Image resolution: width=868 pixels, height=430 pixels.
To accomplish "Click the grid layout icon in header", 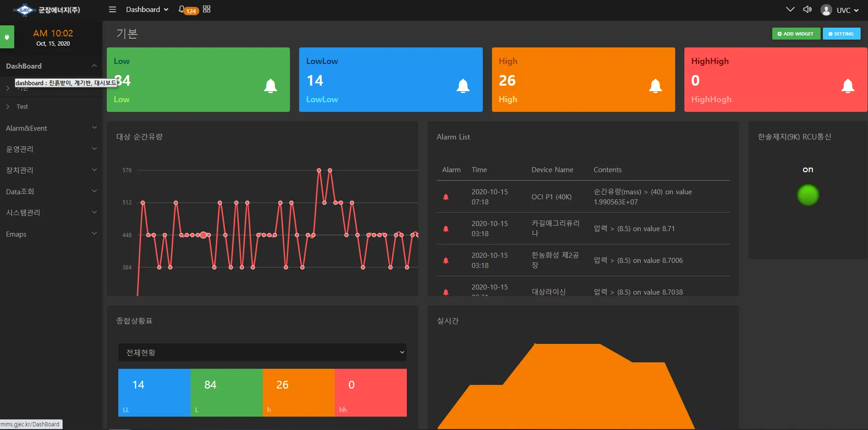I will tap(207, 9).
